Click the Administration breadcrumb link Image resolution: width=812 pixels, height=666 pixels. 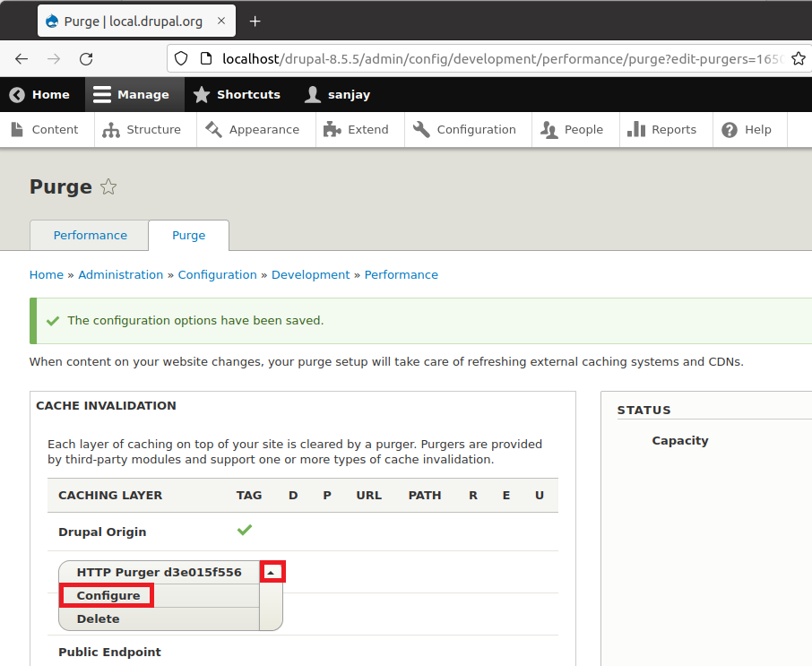120,275
